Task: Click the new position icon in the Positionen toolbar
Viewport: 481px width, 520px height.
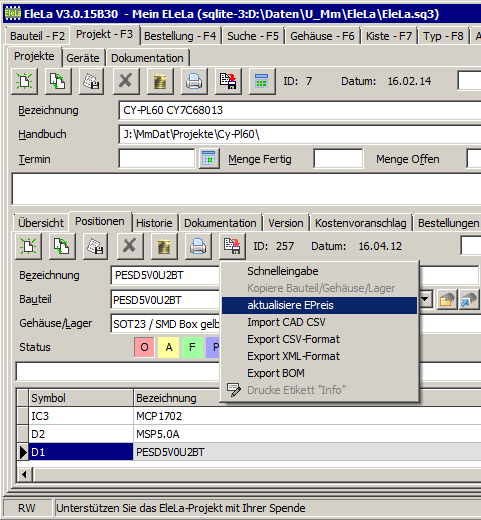Action: tap(28, 246)
